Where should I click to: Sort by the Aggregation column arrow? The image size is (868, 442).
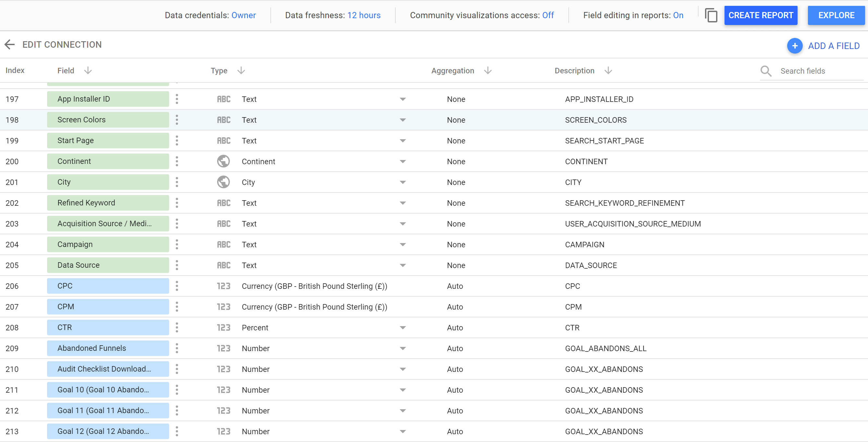[488, 70]
